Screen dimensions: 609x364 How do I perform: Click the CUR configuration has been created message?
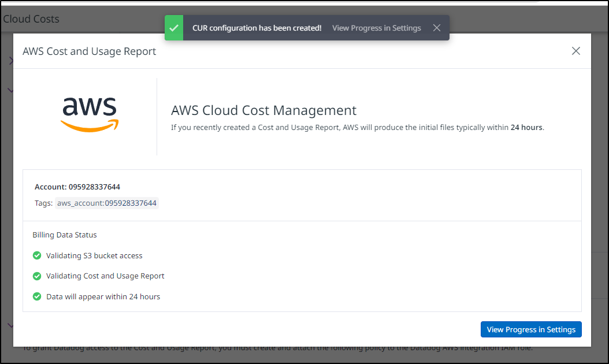pos(257,28)
